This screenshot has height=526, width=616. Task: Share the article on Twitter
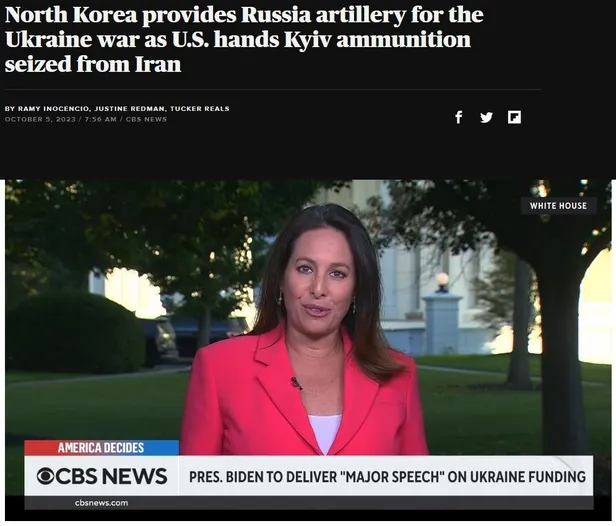click(x=486, y=117)
